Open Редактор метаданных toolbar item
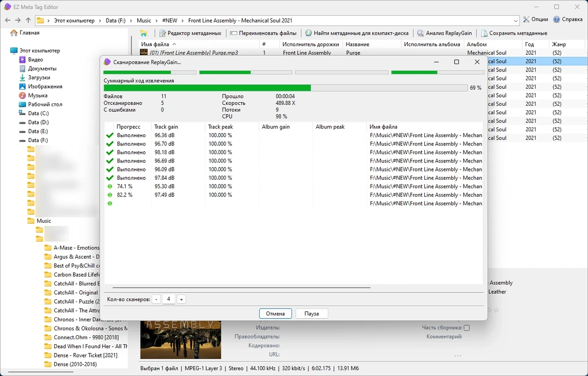The height and width of the screenshot is (376, 588). [190, 33]
